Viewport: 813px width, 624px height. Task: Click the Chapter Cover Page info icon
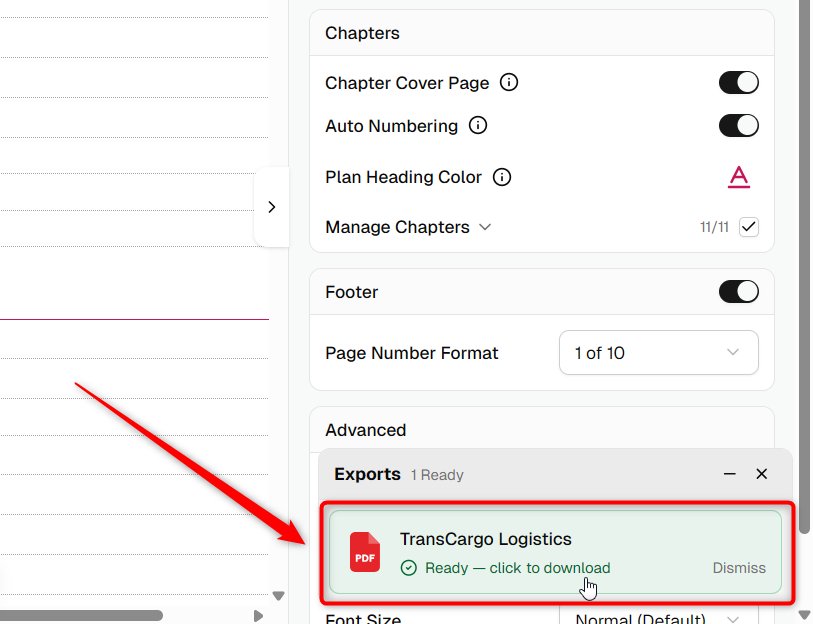point(509,82)
